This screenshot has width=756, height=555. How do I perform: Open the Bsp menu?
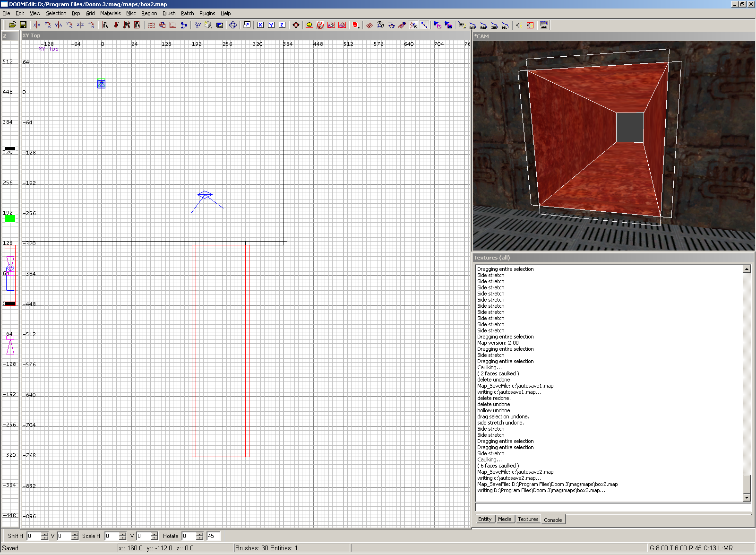click(x=76, y=13)
